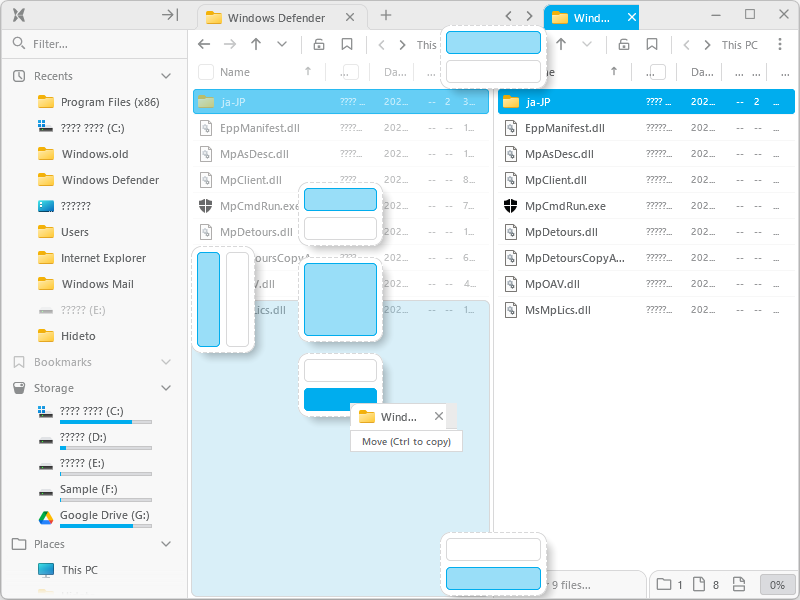Click the folder count icon in status bar
The width and height of the screenshot is (800, 600).
[664, 584]
